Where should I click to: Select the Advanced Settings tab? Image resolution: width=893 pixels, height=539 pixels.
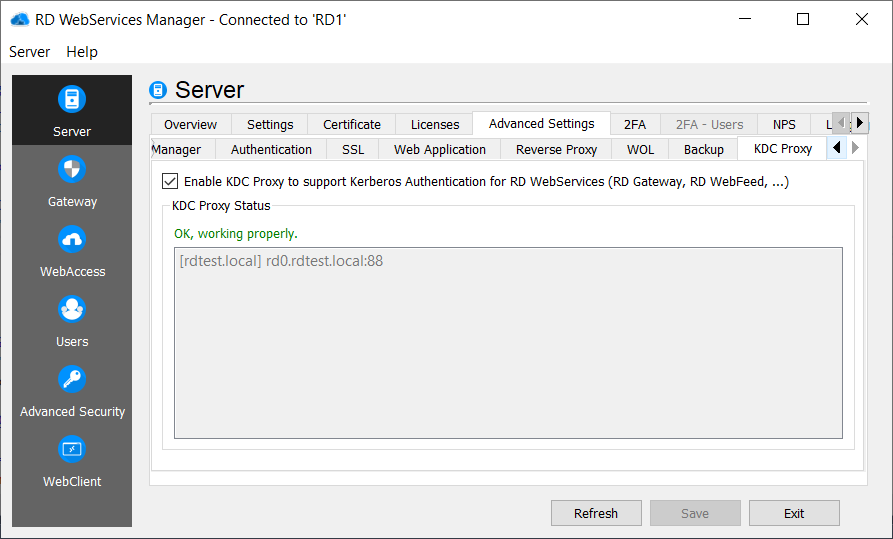(x=542, y=123)
